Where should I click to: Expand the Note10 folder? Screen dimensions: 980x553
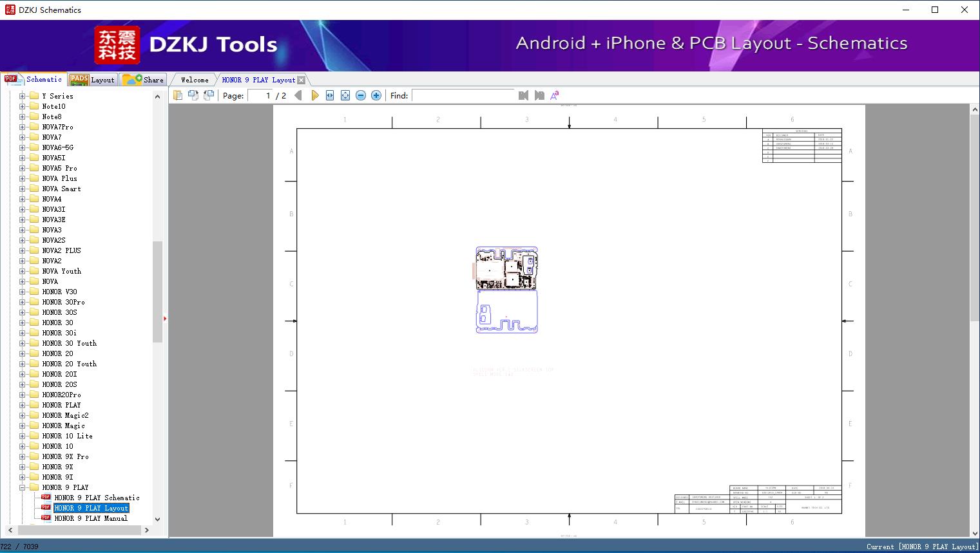pos(23,106)
